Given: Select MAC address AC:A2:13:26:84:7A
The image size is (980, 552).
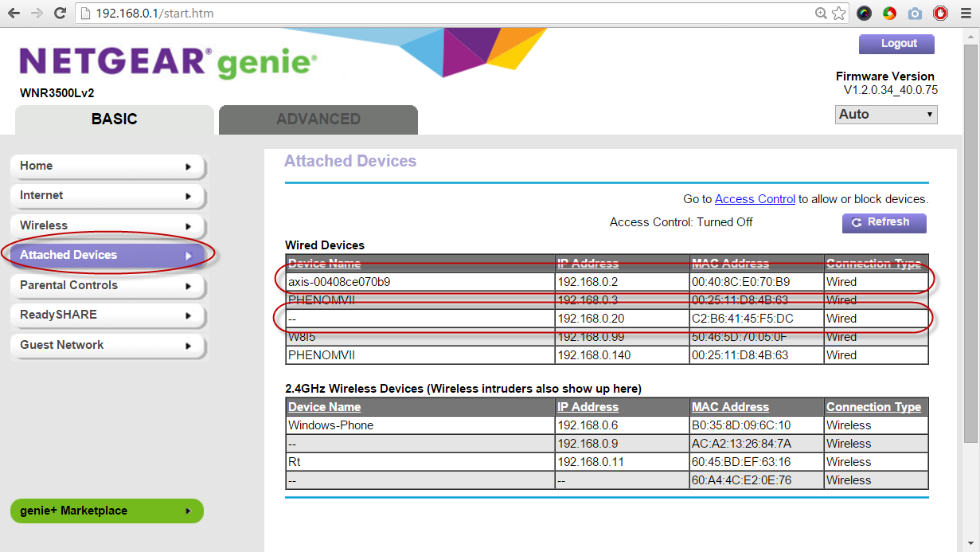Looking at the screenshot, I should (741, 444).
